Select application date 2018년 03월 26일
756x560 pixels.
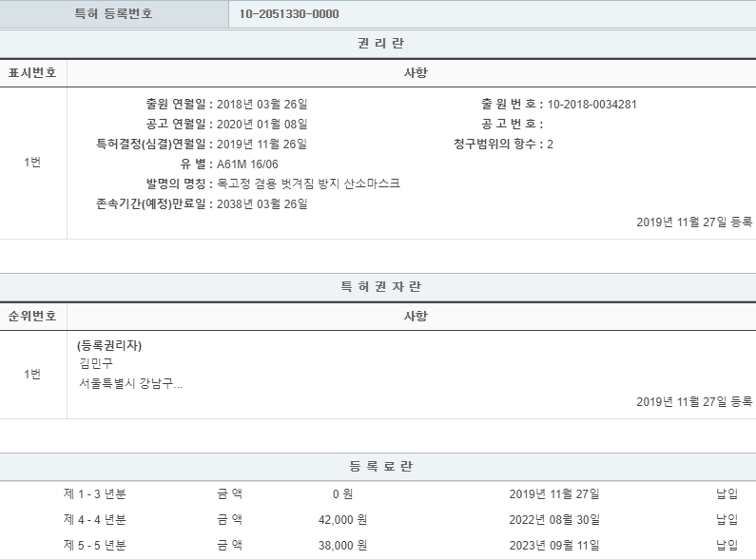coord(262,104)
